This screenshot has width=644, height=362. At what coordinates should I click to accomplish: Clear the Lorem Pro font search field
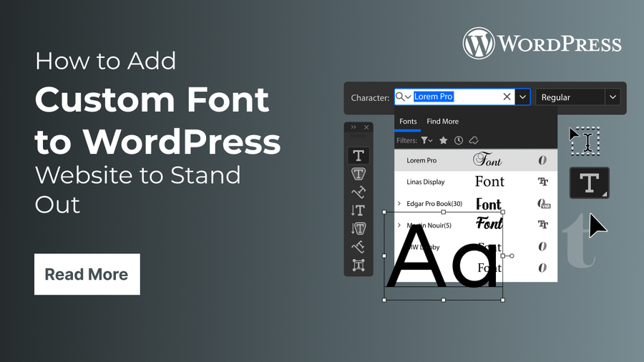507,97
